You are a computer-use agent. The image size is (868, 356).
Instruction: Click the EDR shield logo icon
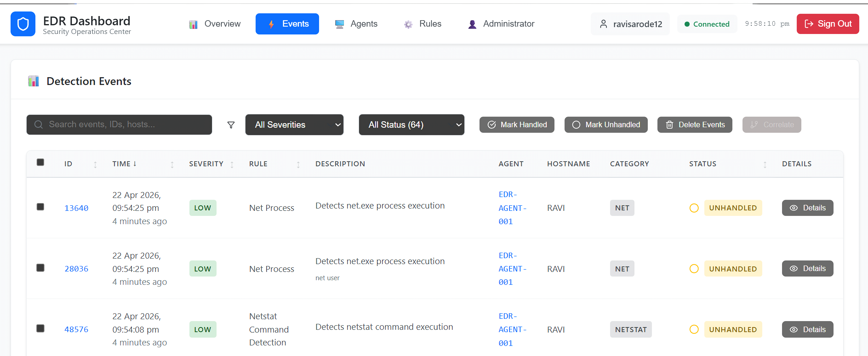[23, 24]
